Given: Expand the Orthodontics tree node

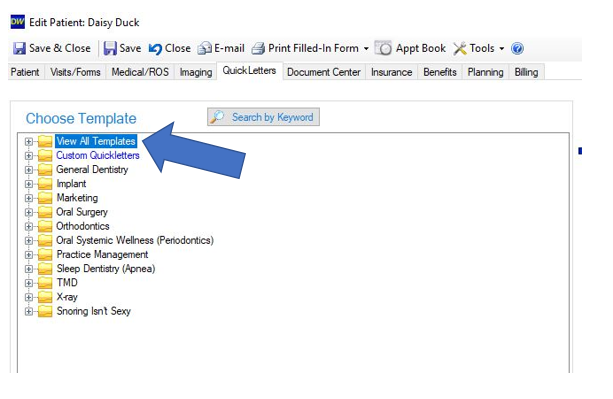Looking at the screenshot, I should click(29, 226).
